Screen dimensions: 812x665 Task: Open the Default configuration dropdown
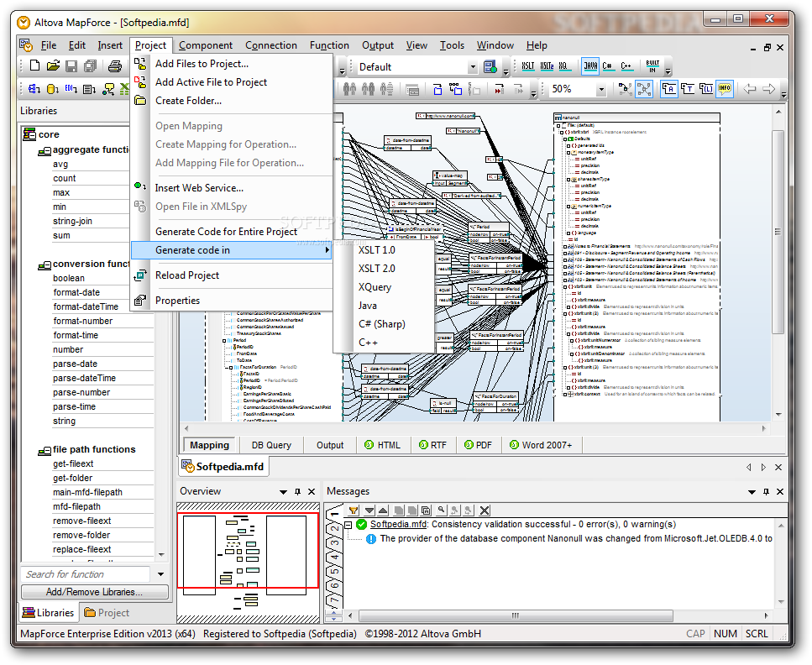pos(472,67)
